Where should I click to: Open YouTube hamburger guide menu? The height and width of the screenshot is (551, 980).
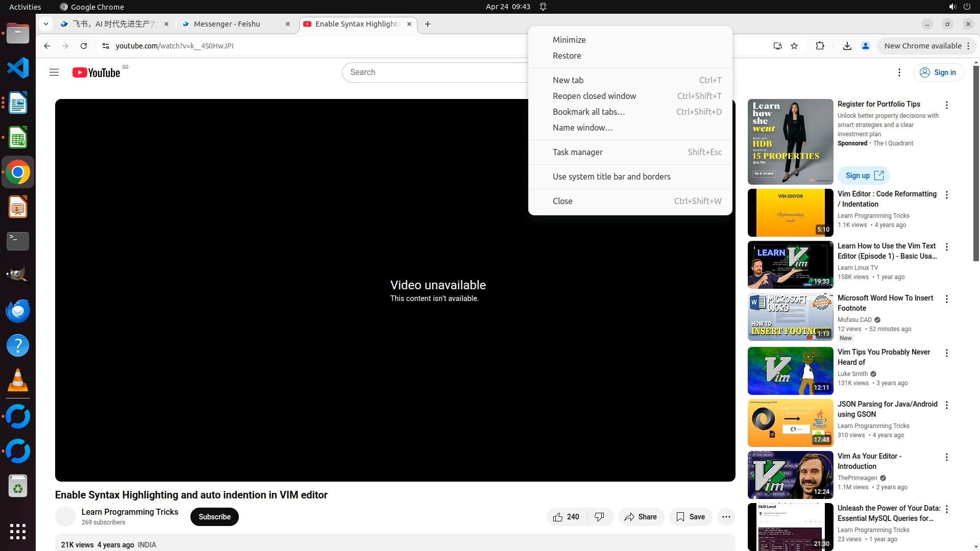(x=54, y=72)
